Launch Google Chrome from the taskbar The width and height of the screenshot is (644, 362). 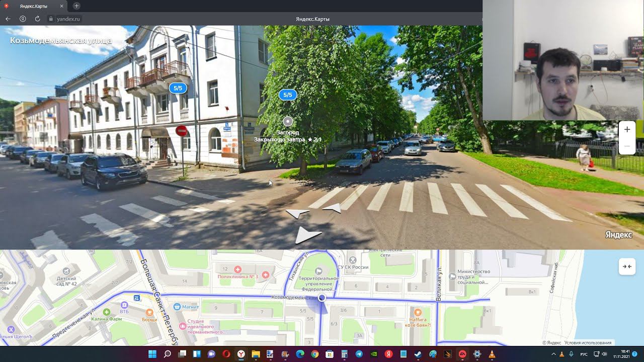tap(314, 354)
